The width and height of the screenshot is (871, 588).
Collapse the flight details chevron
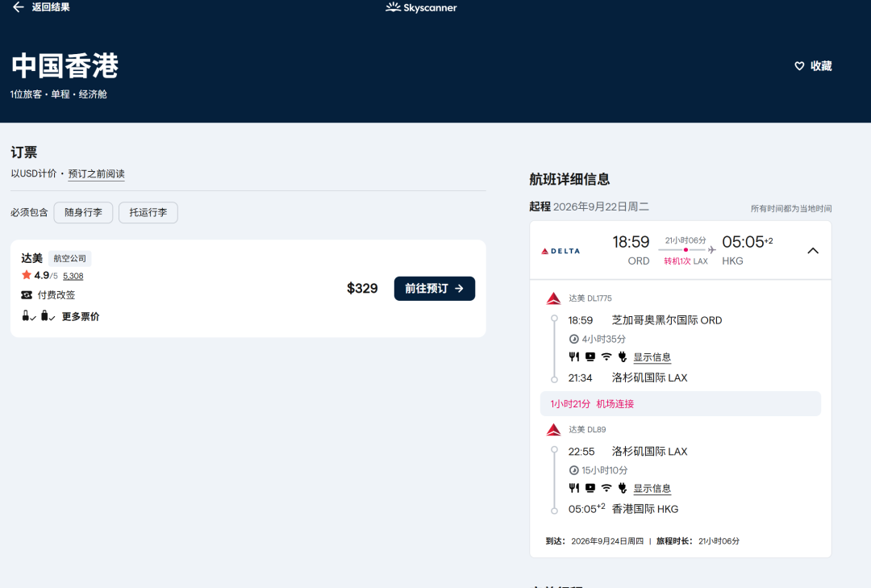point(813,251)
